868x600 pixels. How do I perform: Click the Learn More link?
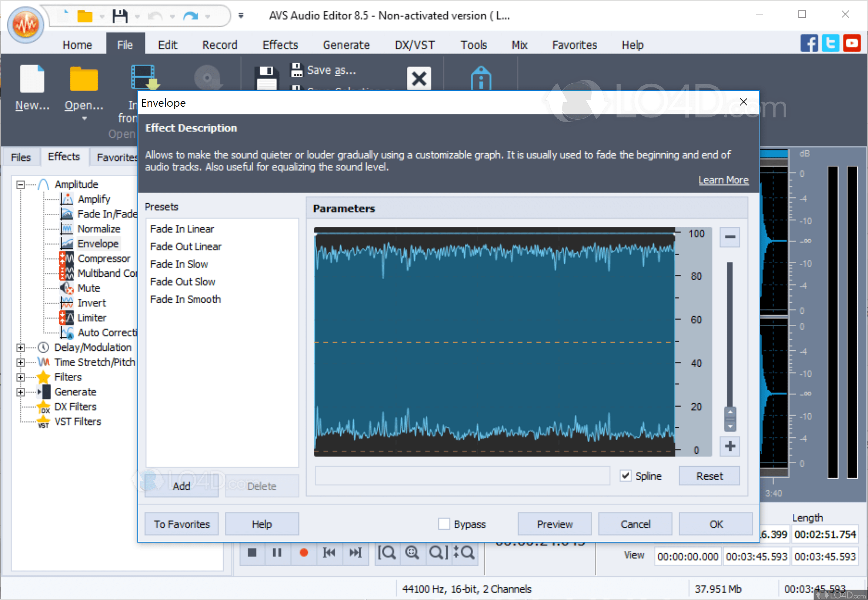coord(723,180)
